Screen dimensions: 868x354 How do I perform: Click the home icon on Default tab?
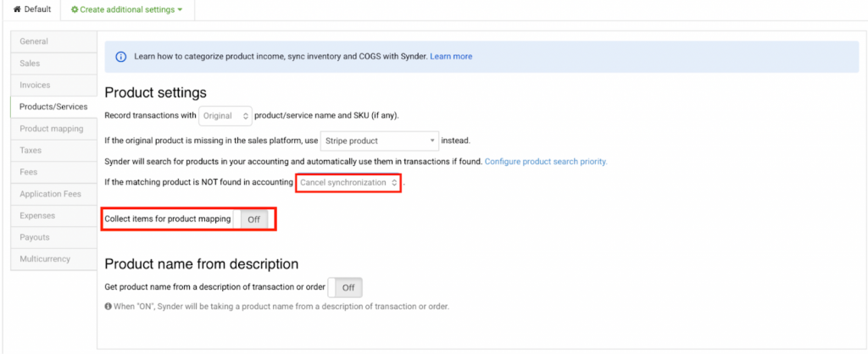(x=16, y=9)
